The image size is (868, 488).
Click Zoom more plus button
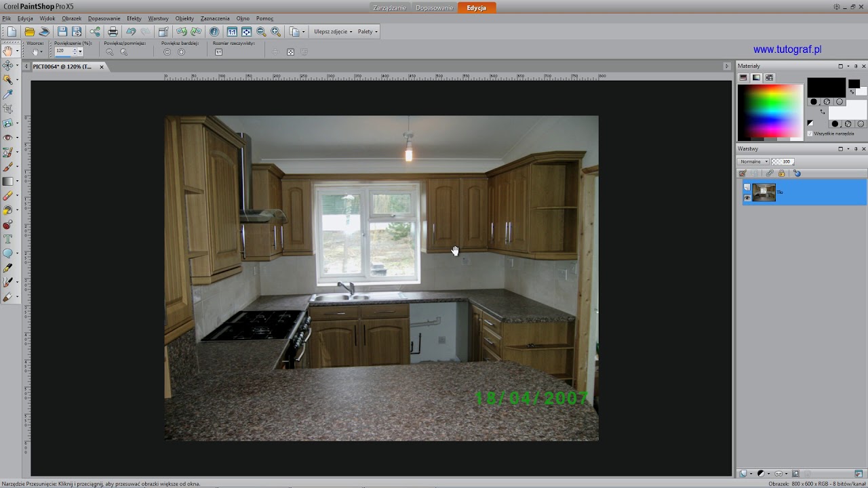(181, 52)
